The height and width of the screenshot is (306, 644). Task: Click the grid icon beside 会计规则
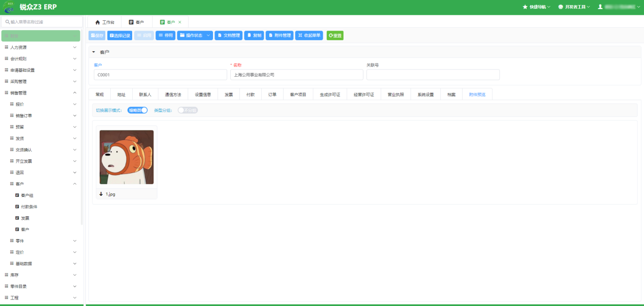pos(7,59)
